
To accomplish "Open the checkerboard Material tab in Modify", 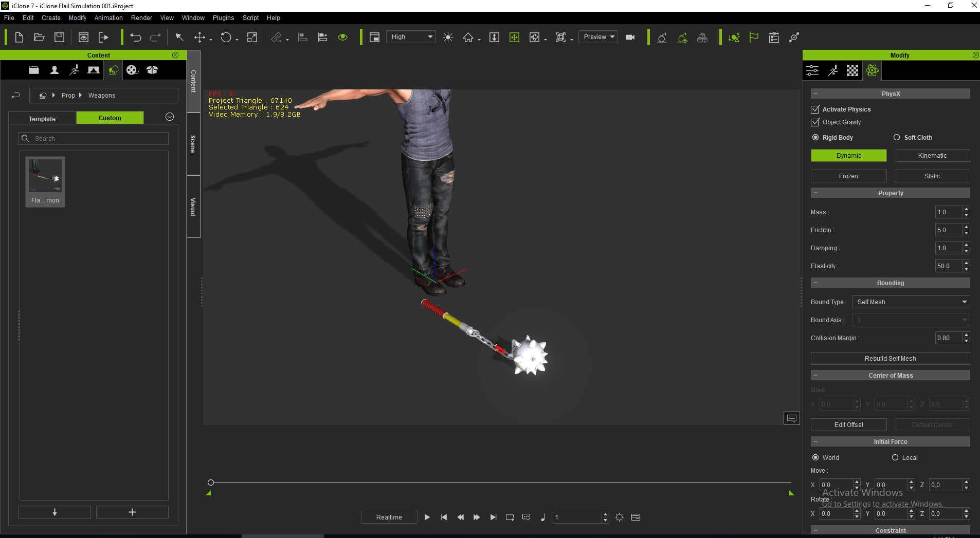I will point(852,70).
